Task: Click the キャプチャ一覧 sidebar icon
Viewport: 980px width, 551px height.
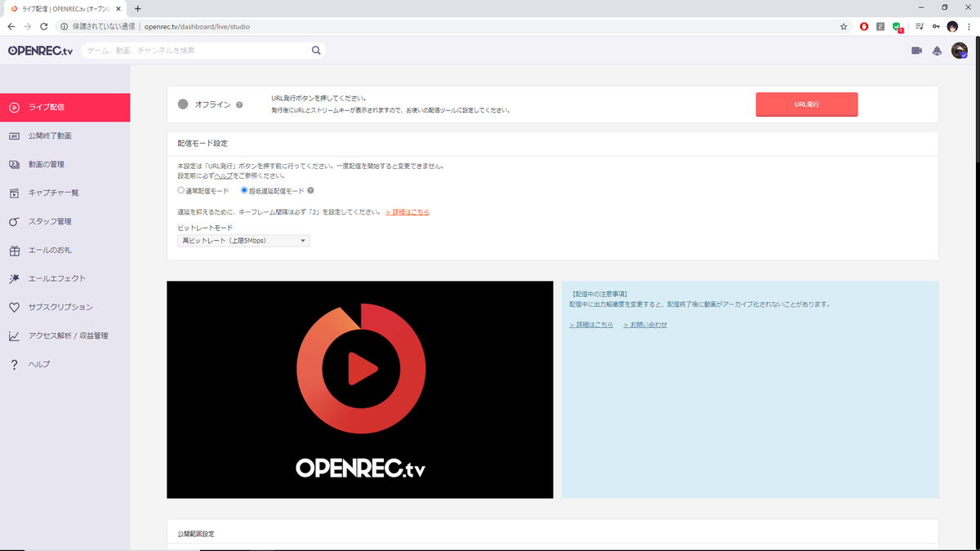Action: (x=14, y=193)
